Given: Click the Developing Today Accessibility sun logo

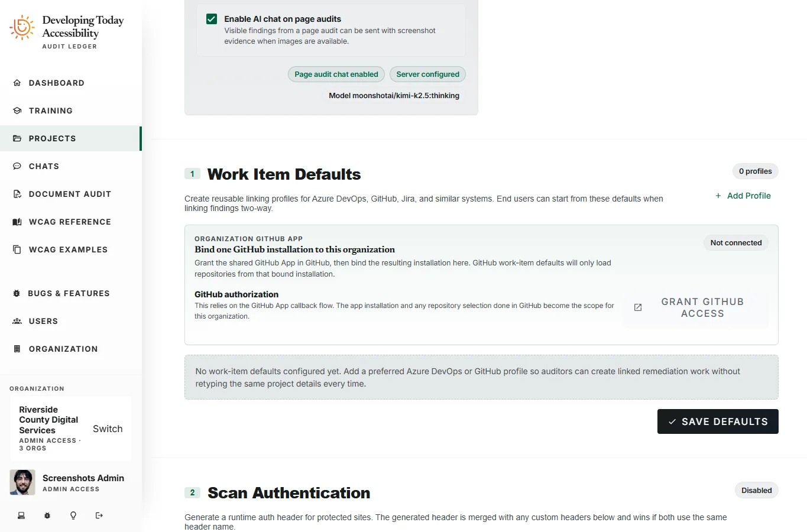Looking at the screenshot, I should point(22,28).
